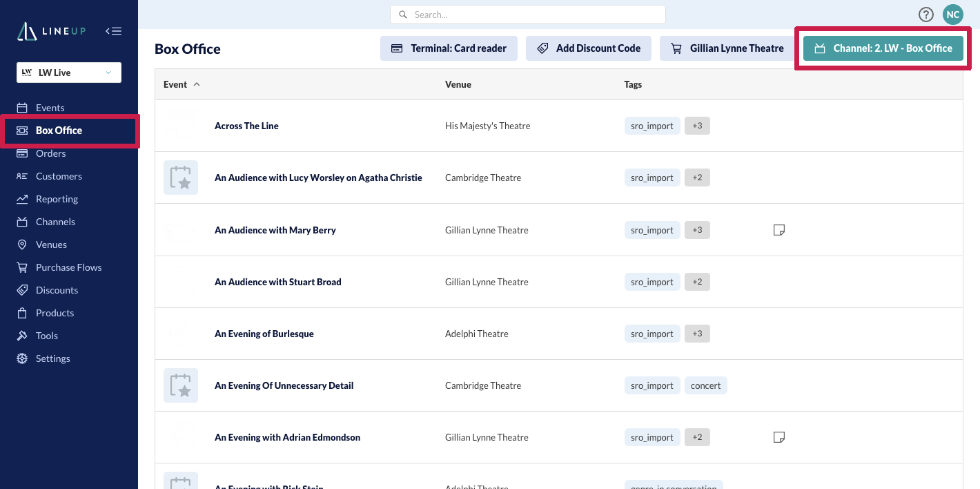Viewport: 980px width, 489px height.
Task: Click the concert tag on Unnecessary Detail
Action: 706,385
